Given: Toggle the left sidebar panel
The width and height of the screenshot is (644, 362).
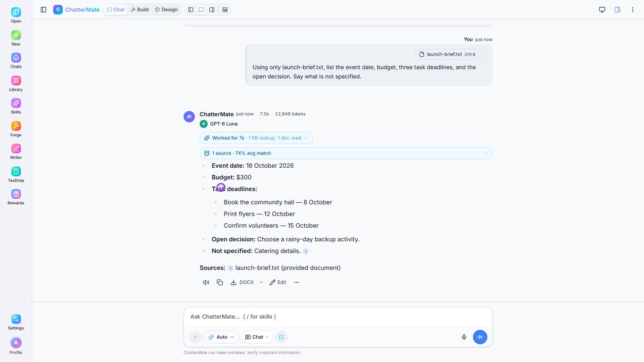Looking at the screenshot, I should point(43,10).
